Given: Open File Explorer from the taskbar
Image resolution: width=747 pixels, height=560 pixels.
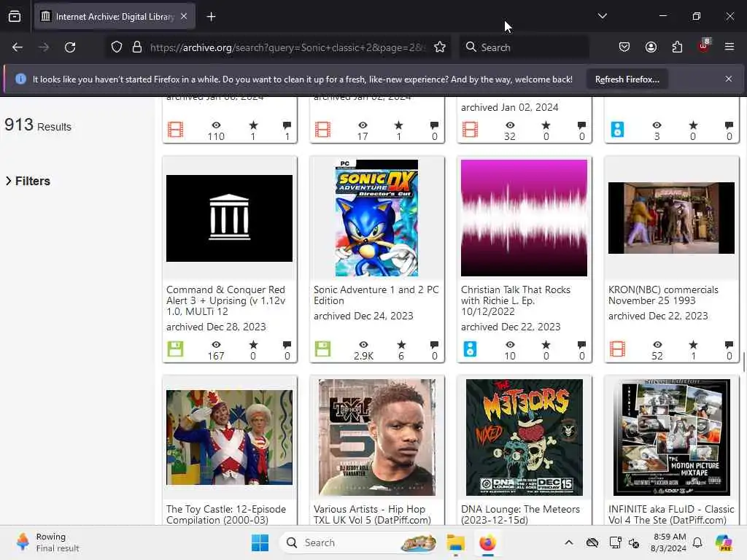Looking at the screenshot, I should (456, 542).
